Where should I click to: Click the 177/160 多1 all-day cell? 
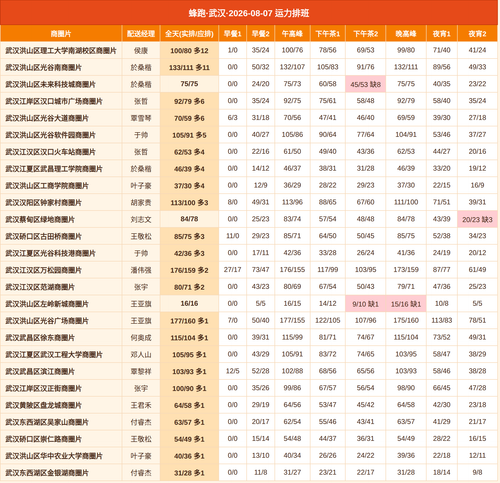(189, 321)
